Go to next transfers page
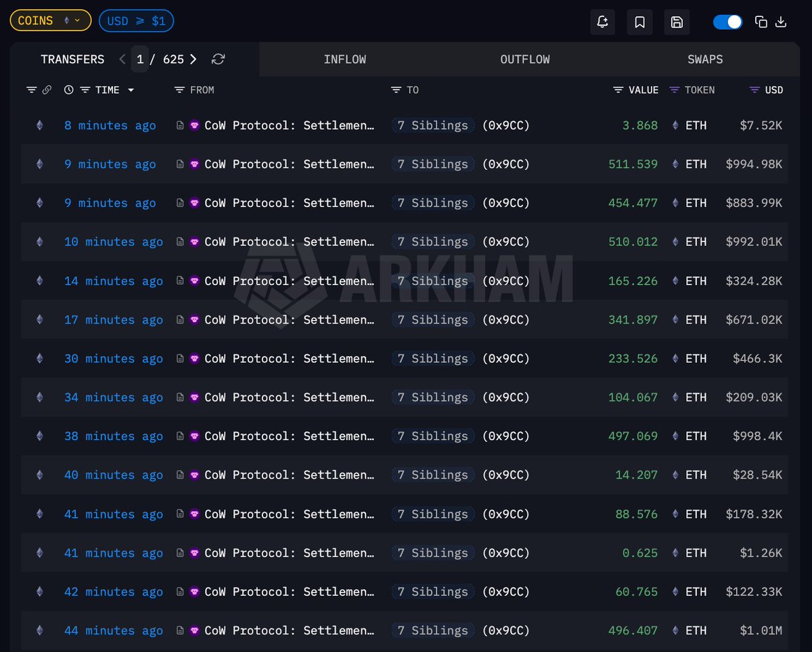The image size is (812, 652). (194, 60)
